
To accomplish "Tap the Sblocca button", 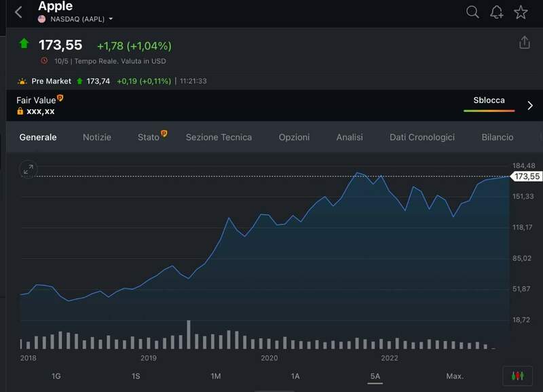I will [x=489, y=101].
